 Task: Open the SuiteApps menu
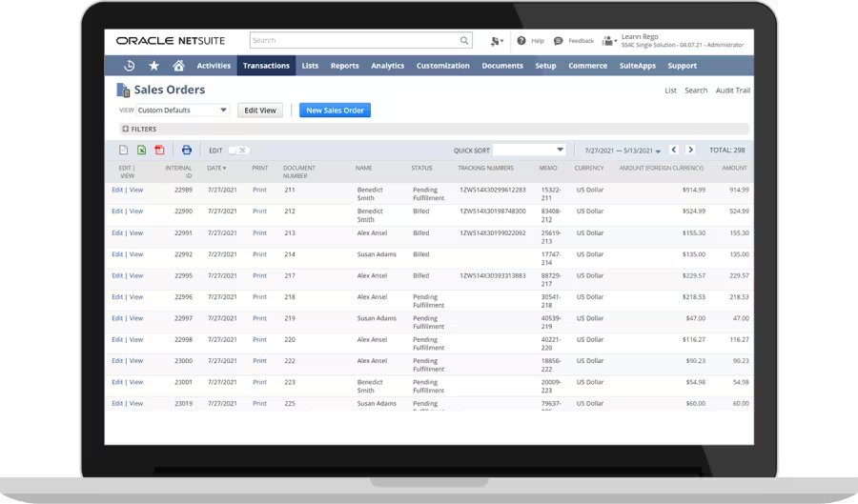[x=638, y=66]
